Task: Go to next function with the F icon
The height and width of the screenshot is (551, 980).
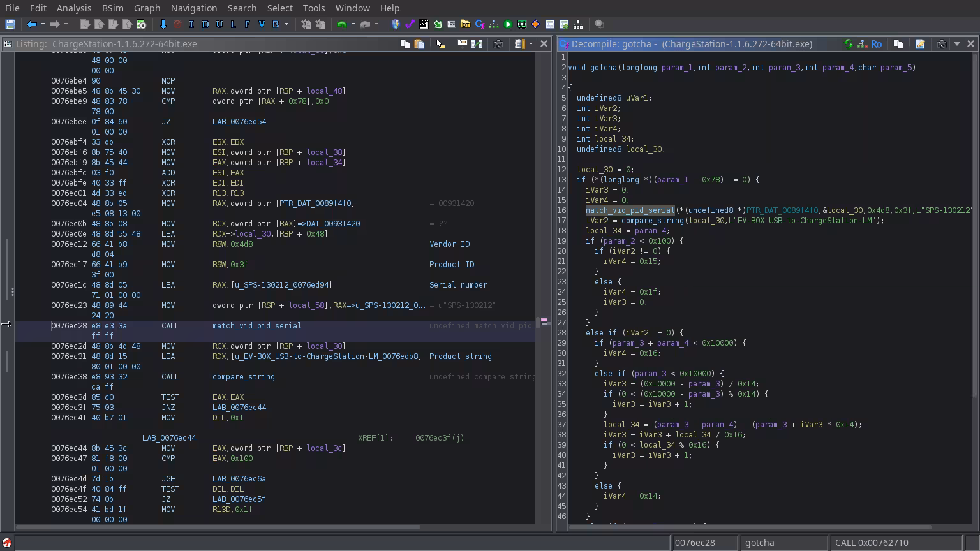Action: [247, 24]
